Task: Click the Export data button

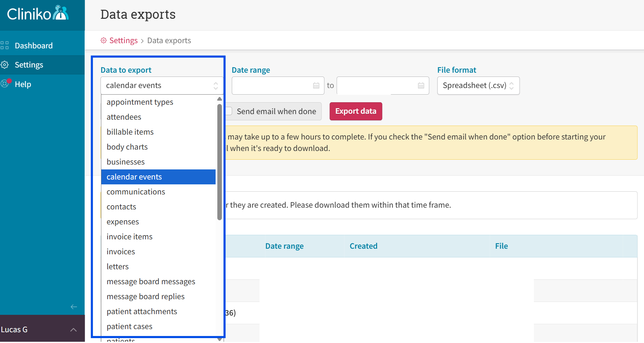Action: [356, 111]
